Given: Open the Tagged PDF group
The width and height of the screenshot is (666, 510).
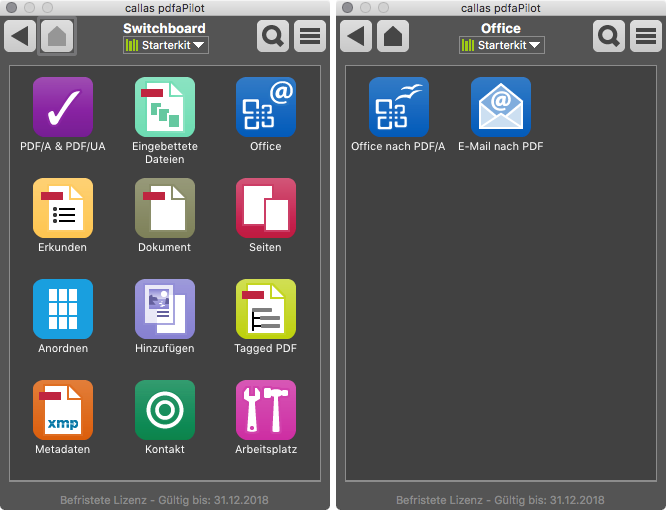Looking at the screenshot, I should pyautogui.click(x=266, y=309).
